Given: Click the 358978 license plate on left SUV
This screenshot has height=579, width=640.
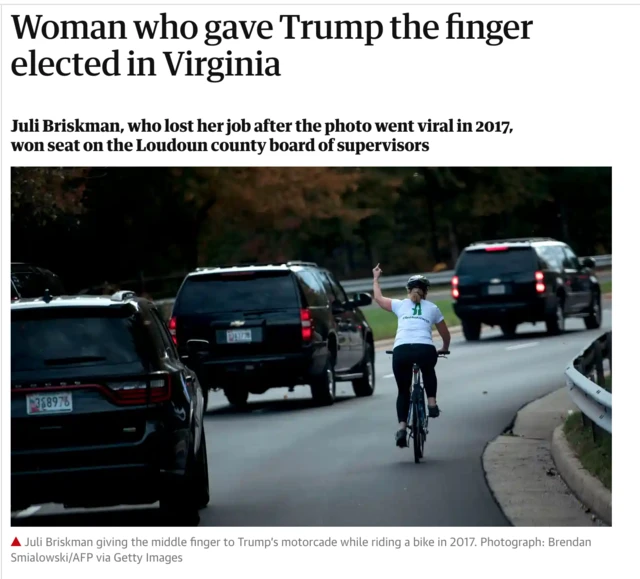Looking at the screenshot, I should tap(49, 403).
